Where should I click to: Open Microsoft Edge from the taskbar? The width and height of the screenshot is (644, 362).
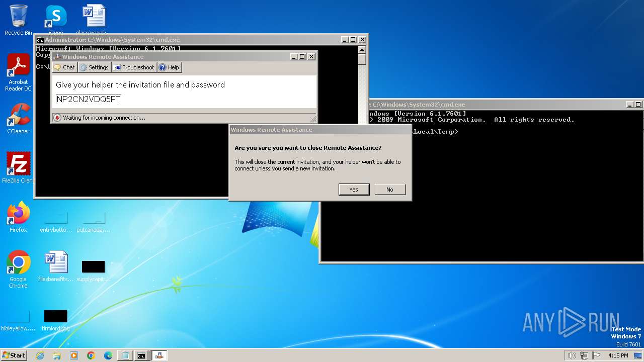pos(108,355)
